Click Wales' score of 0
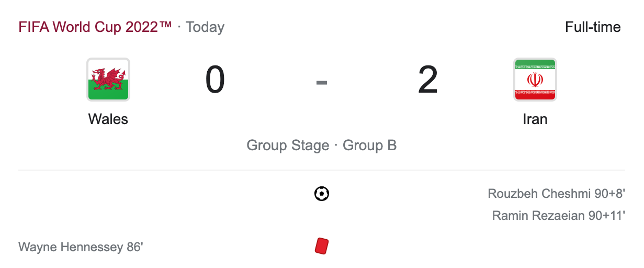This screenshot has height=268, width=644. [x=215, y=81]
